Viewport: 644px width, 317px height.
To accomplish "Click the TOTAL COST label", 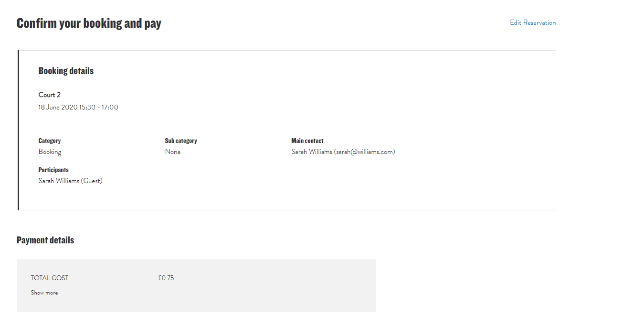I will coord(50,278).
